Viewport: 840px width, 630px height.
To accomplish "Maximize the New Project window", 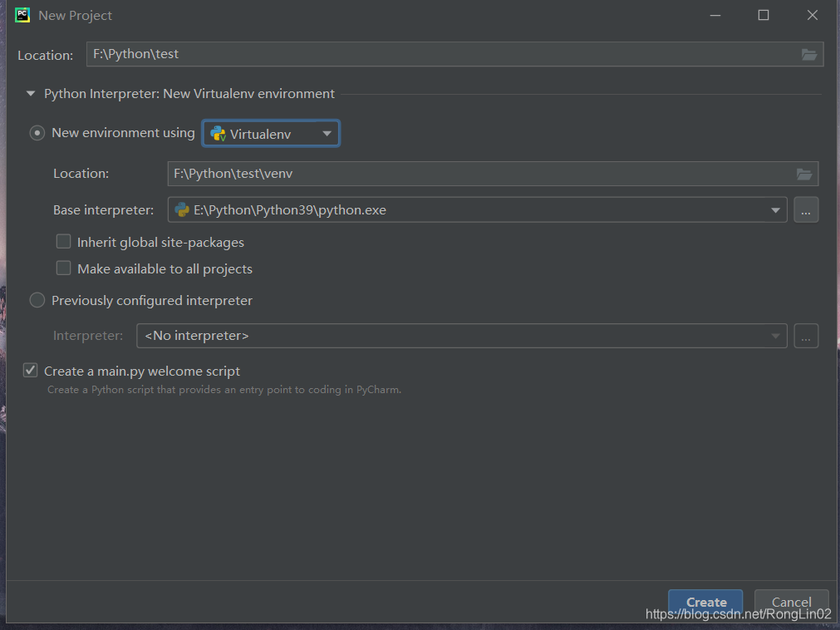I will 764,15.
